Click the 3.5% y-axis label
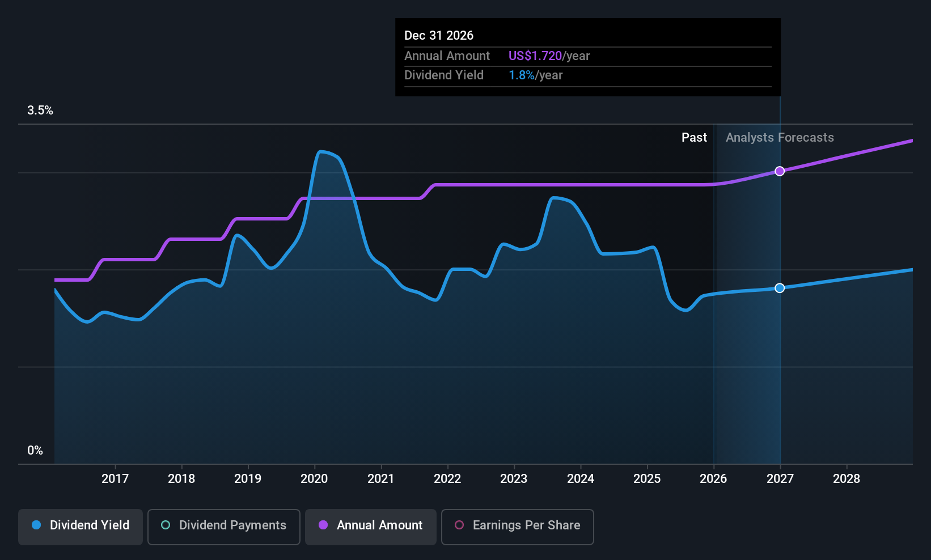 click(40, 111)
